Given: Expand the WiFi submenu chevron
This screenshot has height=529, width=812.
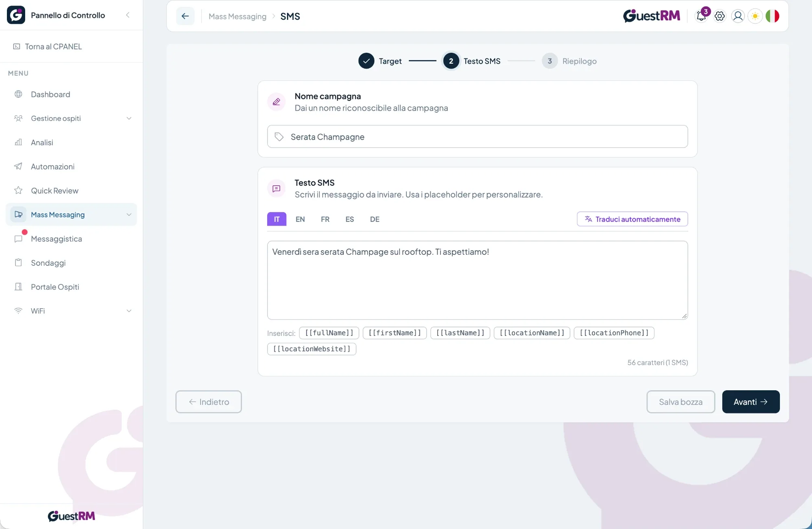Looking at the screenshot, I should tap(129, 311).
